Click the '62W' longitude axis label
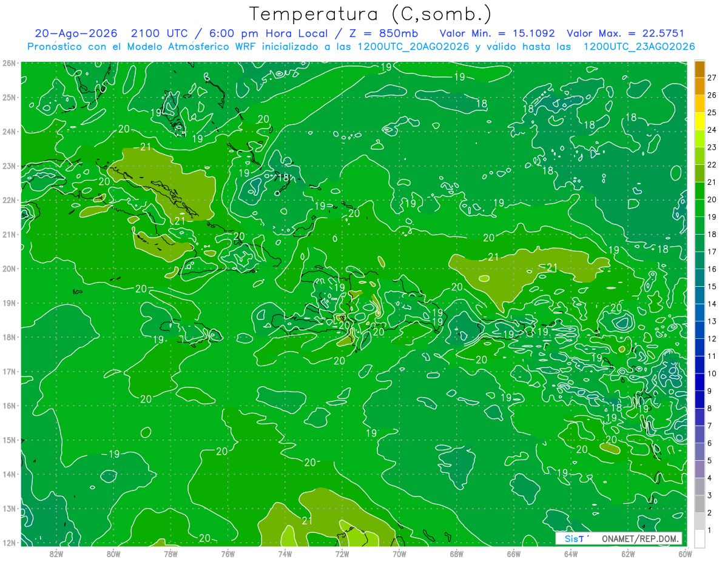Image resolution: width=728 pixels, height=562 pixels. pos(628,553)
